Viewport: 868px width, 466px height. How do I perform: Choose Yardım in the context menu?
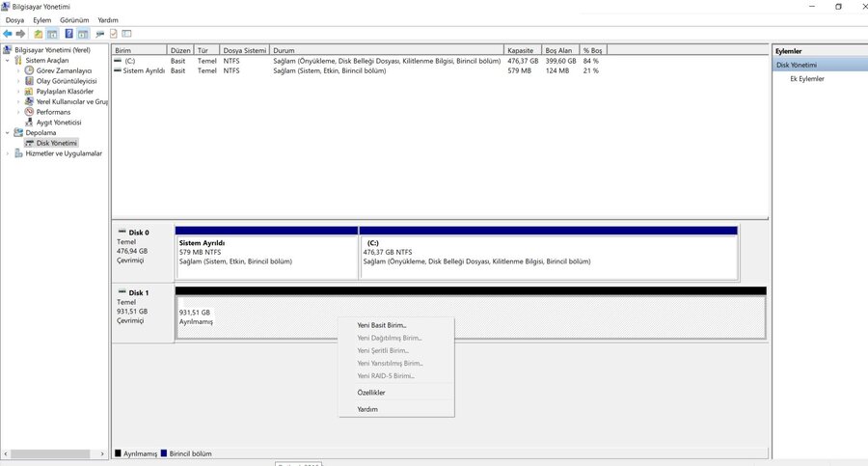396,409
